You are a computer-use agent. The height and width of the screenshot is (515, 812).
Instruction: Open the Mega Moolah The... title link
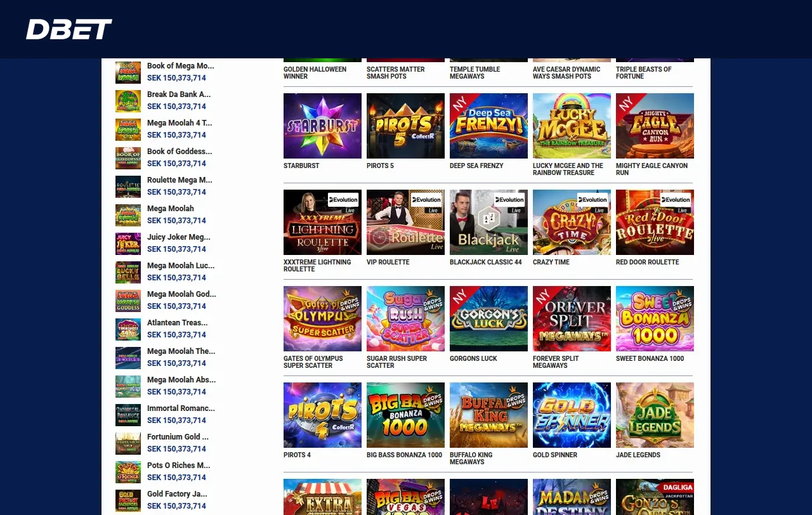pyautogui.click(x=181, y=351)
